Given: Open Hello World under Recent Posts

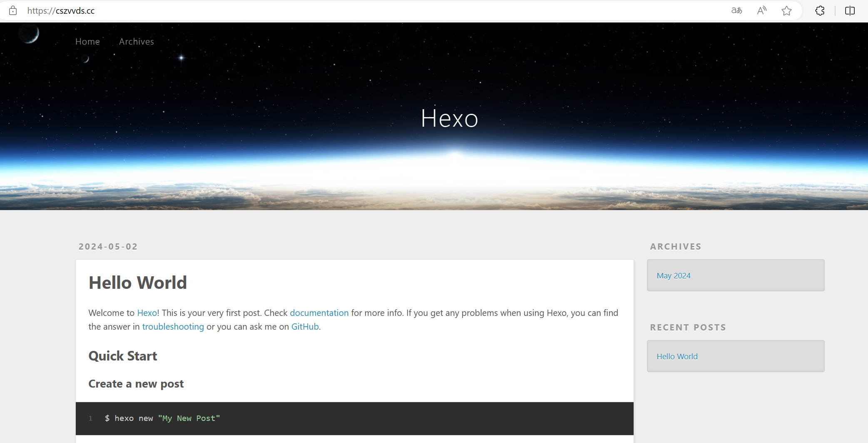Looking at the screenshot, I should (677, 357).
